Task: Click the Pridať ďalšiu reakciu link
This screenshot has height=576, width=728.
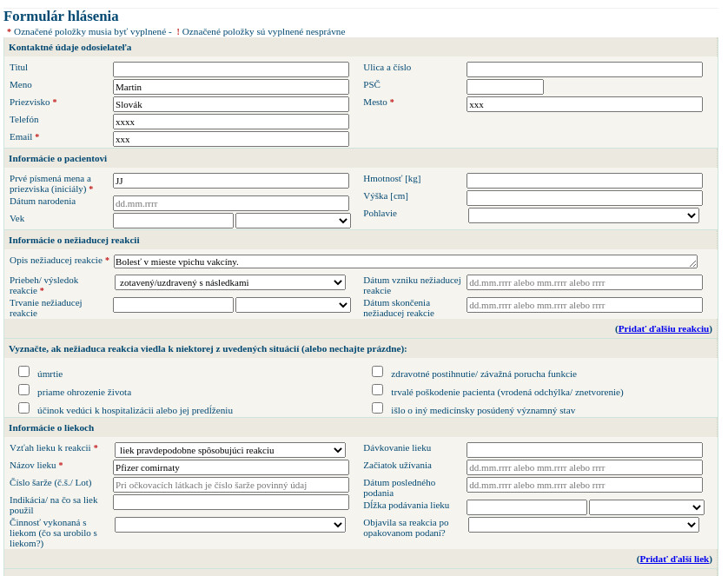Action: pos(664,328)
